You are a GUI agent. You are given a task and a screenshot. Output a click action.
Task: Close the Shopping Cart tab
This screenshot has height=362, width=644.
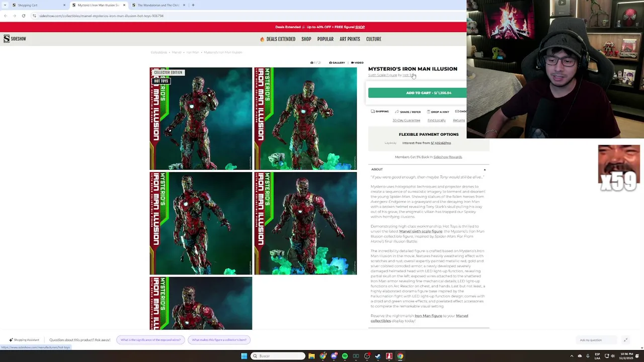click(64, 5)
